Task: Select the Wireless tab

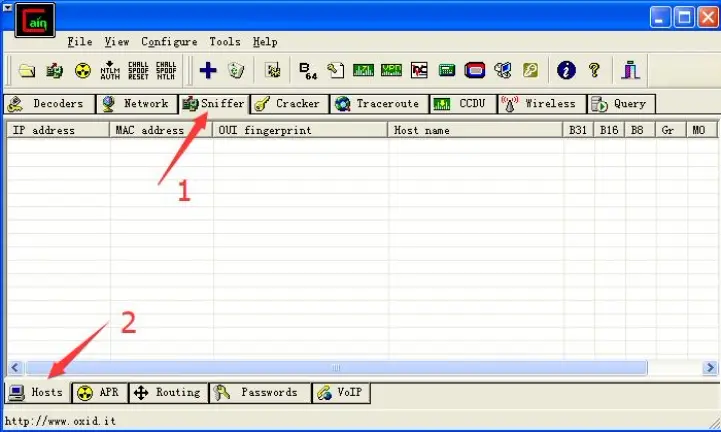Action: [540, 104]
